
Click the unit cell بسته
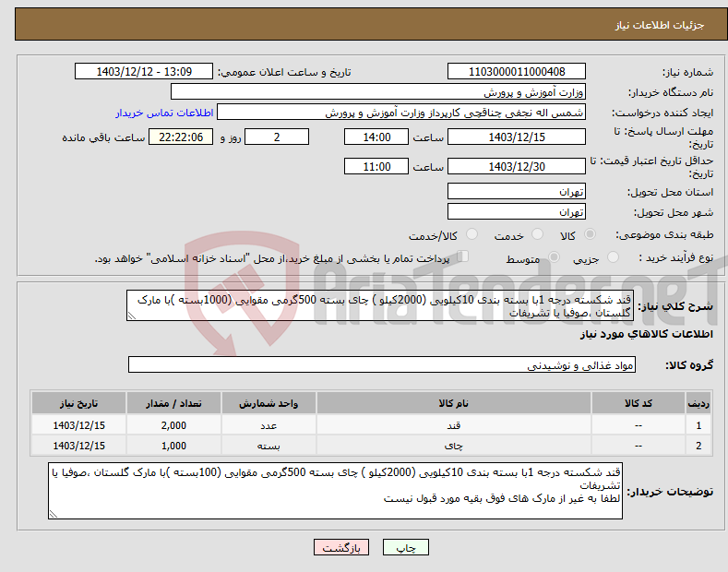coord(269,446)
